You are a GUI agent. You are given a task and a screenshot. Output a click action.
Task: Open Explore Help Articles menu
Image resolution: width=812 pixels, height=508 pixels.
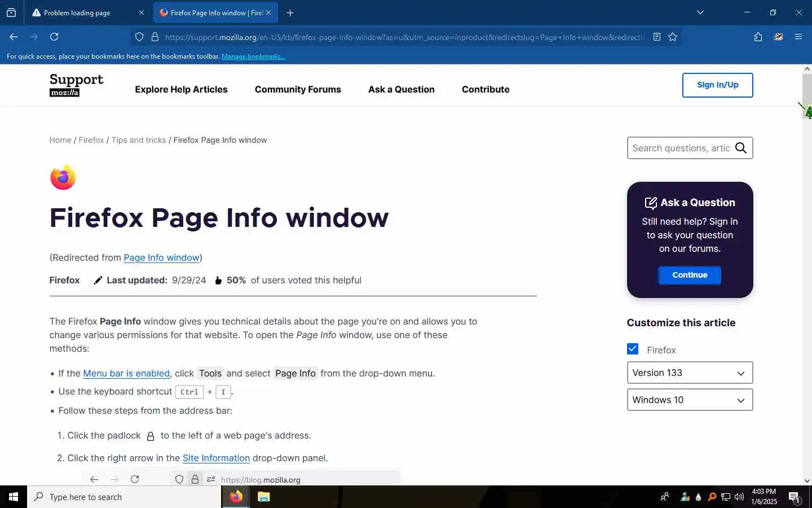[x=181, y=89]
